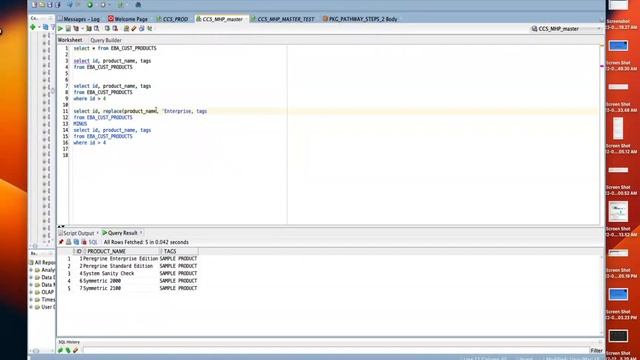The width and height of the screenshot is (640, 360).
Task: Click the Filter funnel icon in Connections panel
Action: 53,27
